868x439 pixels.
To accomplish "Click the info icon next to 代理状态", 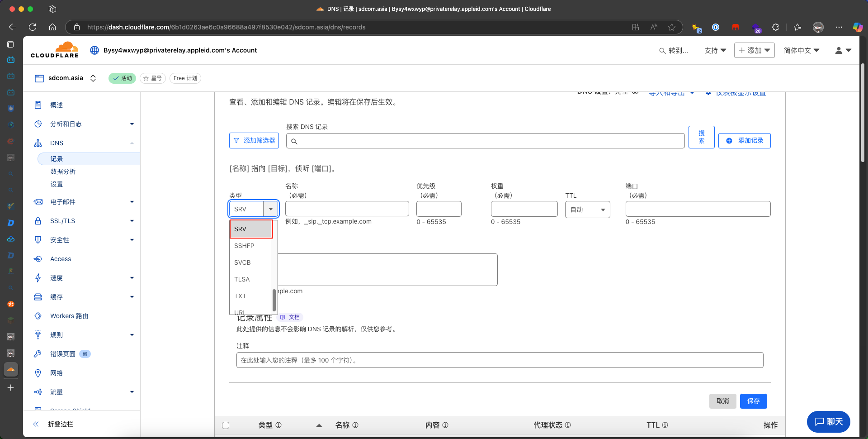I will 568,425.
